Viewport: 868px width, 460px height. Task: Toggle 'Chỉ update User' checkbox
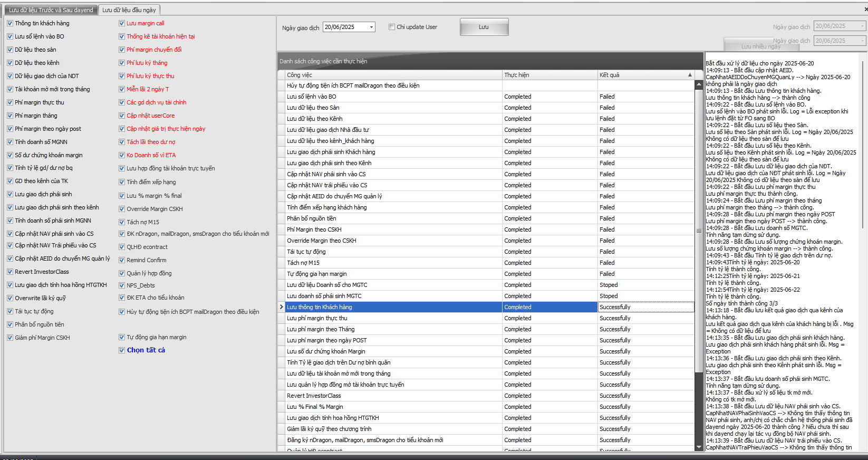pyautogui.click(x=392, y=27)
